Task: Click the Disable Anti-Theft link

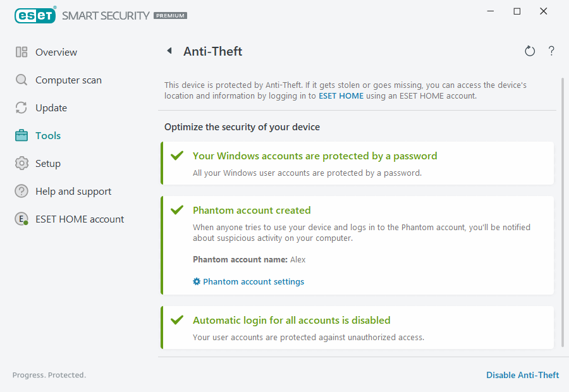Action: point(522,375)
